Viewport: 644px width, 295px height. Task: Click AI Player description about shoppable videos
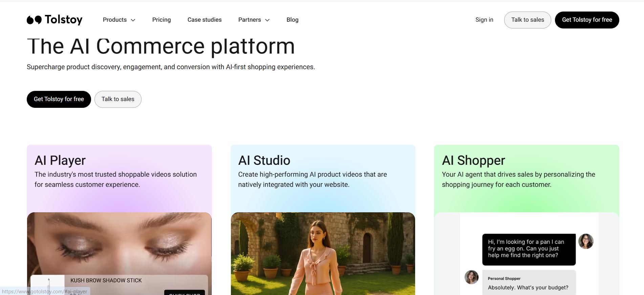point(115,179)
